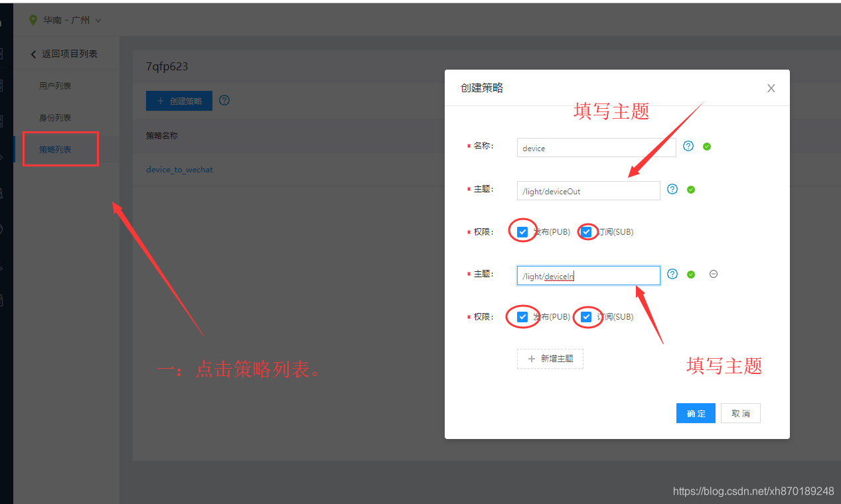841x504 pixels.
Task: Click the 新增主题 button
Action: pyautogui.click(x=550, y=359)
